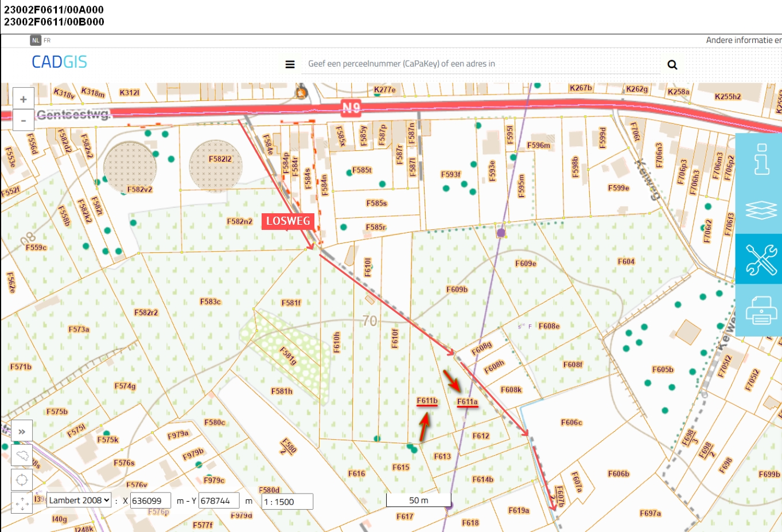Click parcel label F609b
Viewport: 782px width, 532px height.
457,290
